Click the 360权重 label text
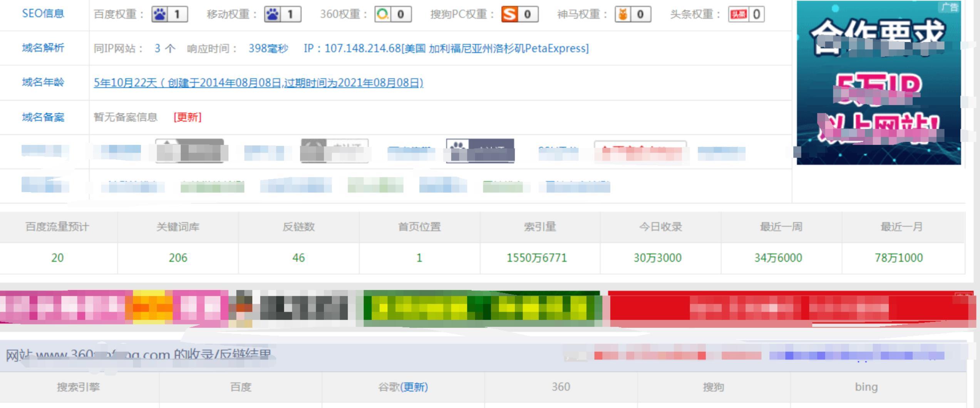The width and height of the screenshot is (980, 408). [343, 14]
